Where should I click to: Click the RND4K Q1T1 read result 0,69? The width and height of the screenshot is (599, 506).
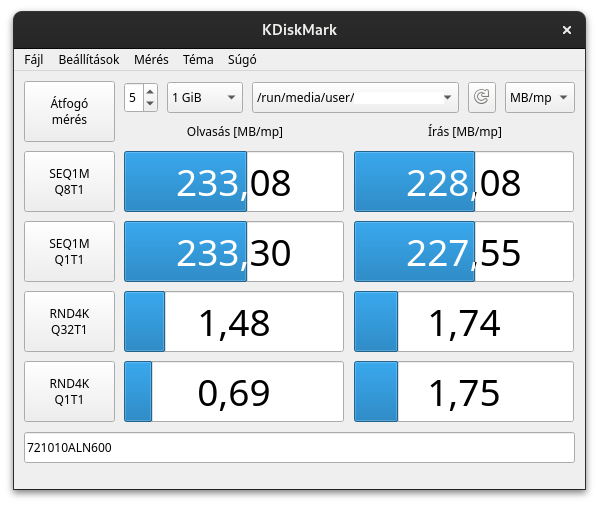click(x=234, y=391)
